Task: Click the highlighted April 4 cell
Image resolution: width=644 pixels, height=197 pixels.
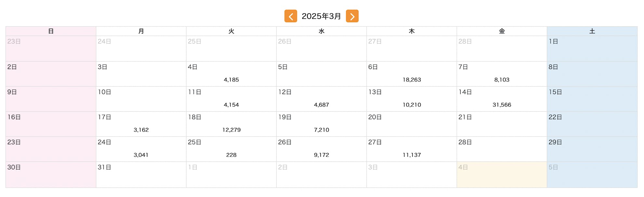Action: tap(502, 175)
